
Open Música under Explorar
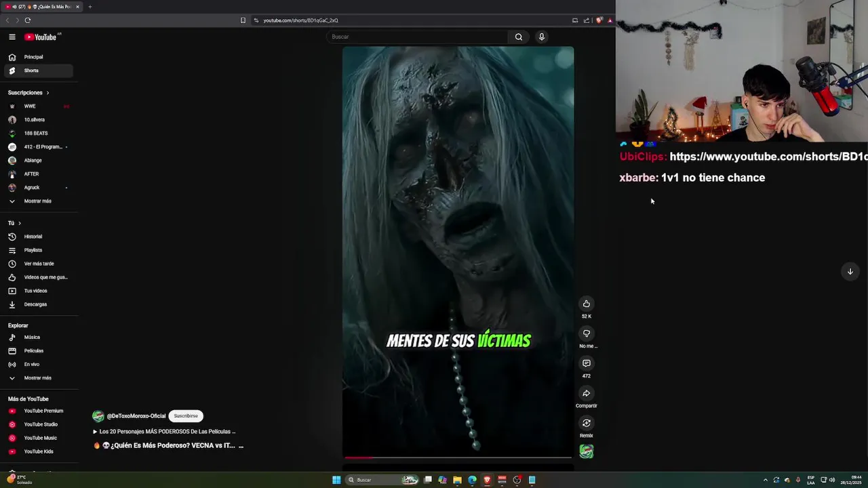[x=38, y=338]
